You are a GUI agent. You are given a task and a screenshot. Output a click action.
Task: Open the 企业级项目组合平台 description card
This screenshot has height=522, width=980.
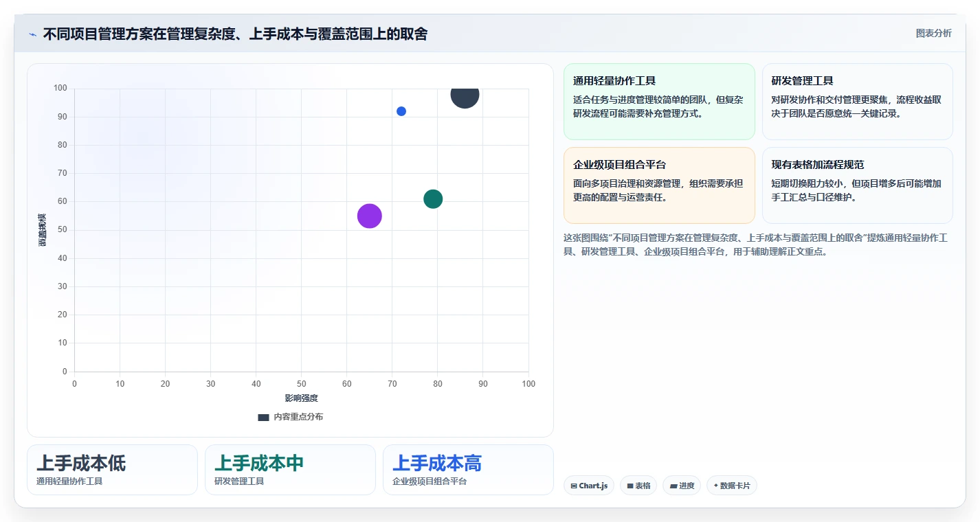click(x=659, y=185)
